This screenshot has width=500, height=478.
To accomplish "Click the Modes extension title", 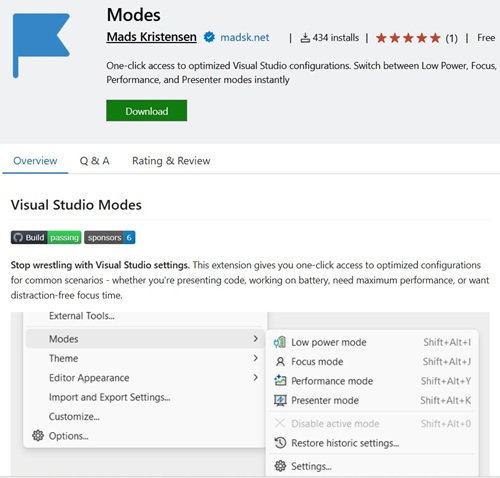I will (133, 15).
